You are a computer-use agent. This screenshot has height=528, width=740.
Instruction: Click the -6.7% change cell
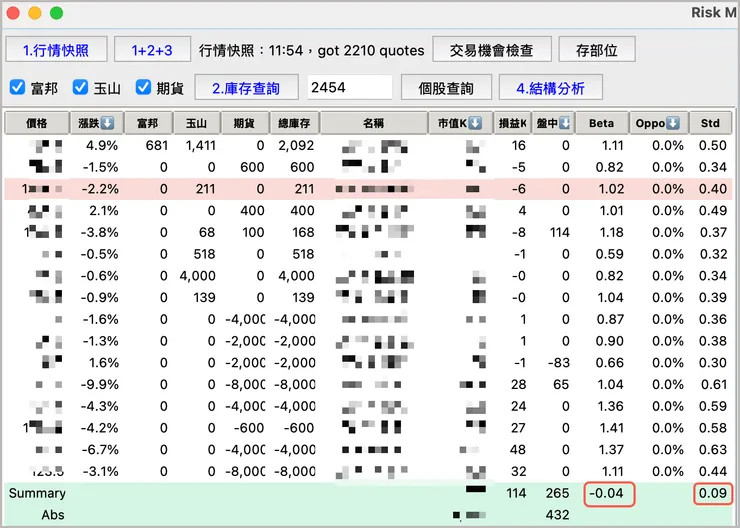click(x=99, y=450)
